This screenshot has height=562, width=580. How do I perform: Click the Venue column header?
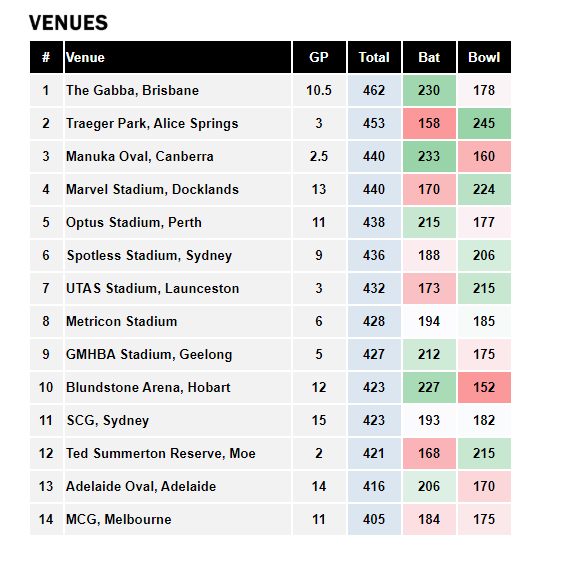[x=178, y=57]
